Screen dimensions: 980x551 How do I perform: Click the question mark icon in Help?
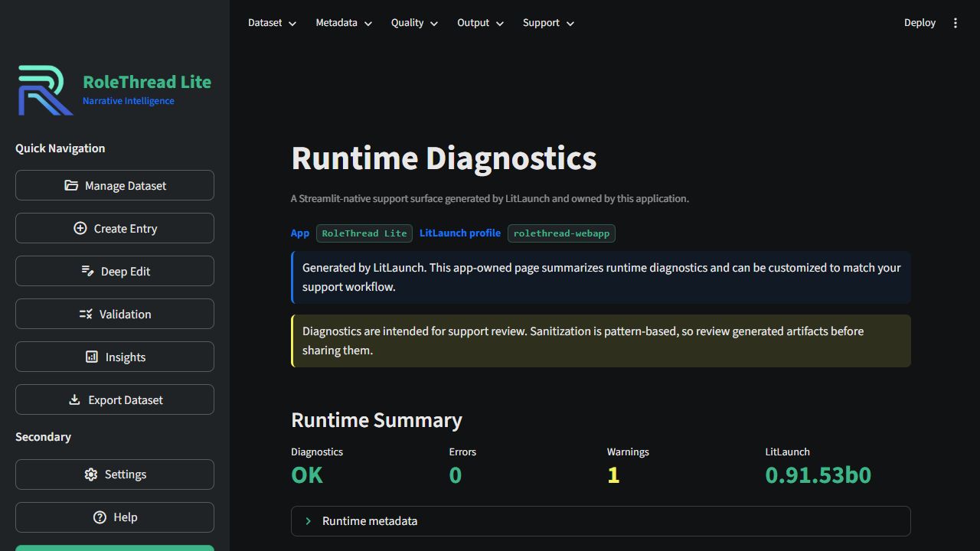click(x=100, y=517)
